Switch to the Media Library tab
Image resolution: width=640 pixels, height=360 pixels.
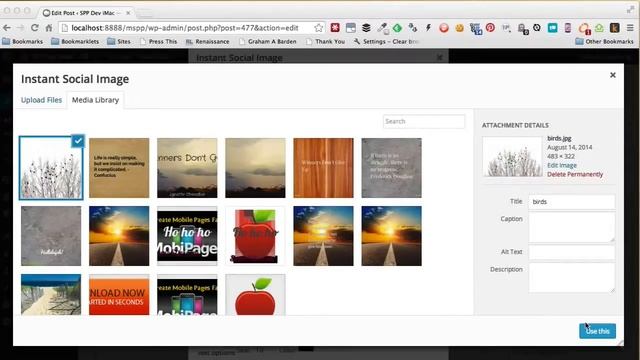click(x=96, y=100)
